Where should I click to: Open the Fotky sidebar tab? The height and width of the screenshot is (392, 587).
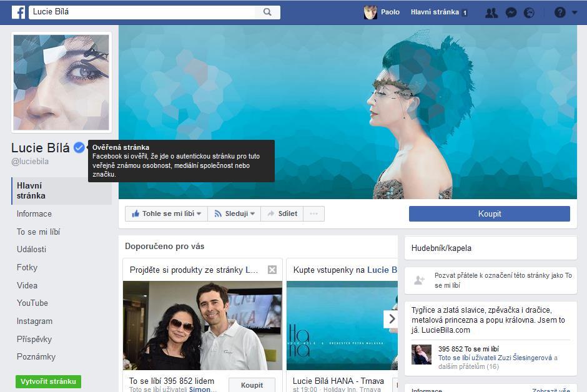coord(27,267)
